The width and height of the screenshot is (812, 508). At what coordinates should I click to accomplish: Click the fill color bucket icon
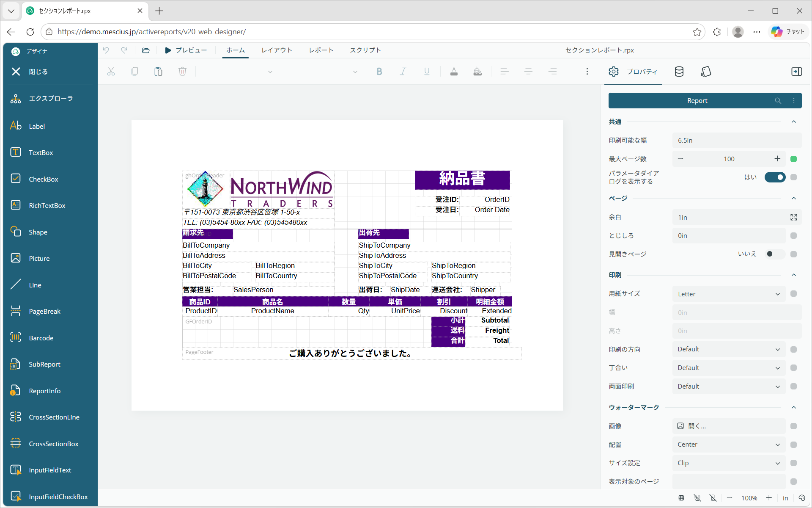477,72
